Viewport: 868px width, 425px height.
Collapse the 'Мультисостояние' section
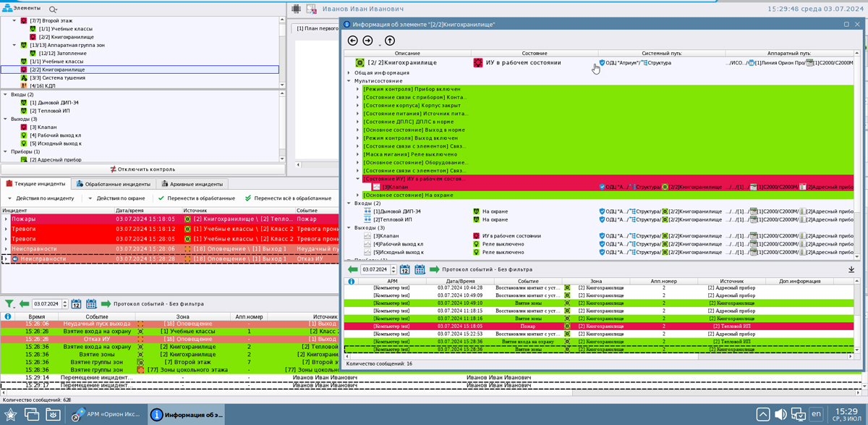pos(349,81)
